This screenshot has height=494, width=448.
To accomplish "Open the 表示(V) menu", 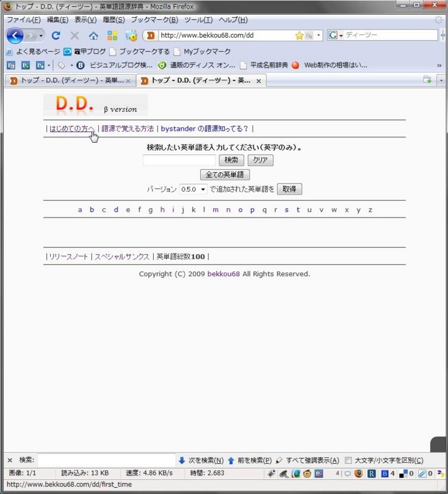I will (x=85, y=20).
